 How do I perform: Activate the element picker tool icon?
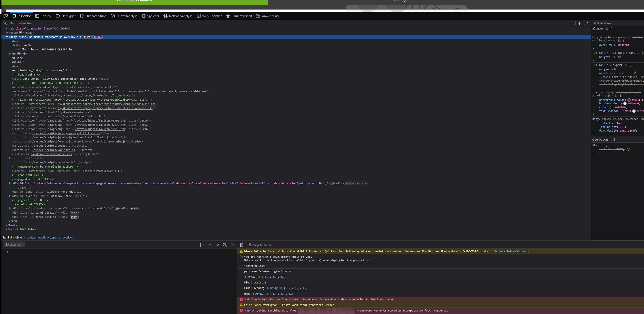click(x=5, y=16)
